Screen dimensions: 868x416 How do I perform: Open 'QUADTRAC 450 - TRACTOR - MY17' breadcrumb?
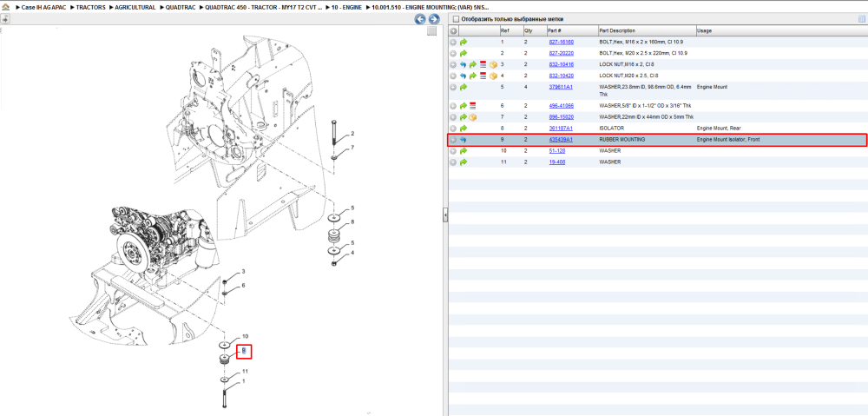[x=264, y=8]
